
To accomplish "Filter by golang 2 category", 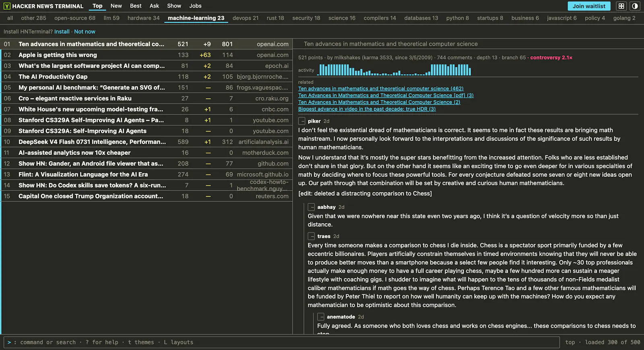I will [x=624, y=18].
